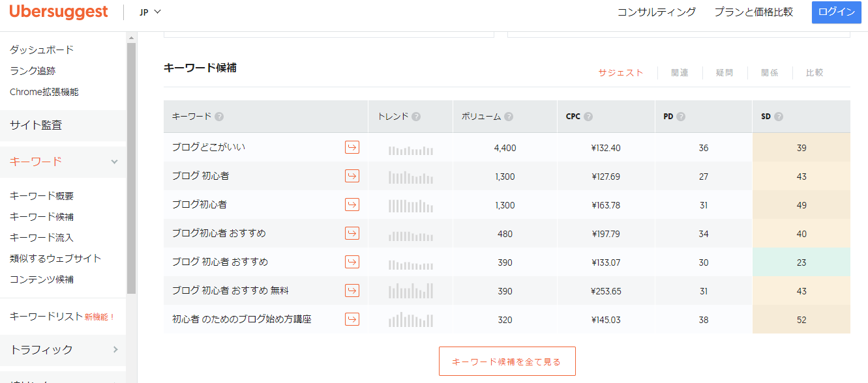Image resolution: width=868 pixels, height=383 pixels.
Task: Click CPC value ¥253.65
Action: click(606, 291)
